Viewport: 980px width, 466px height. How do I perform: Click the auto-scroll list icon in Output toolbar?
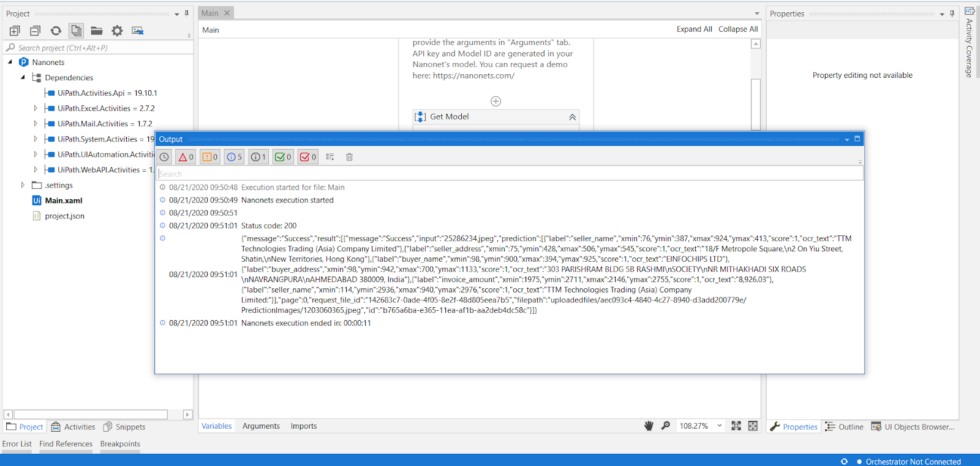pos(330,157)
